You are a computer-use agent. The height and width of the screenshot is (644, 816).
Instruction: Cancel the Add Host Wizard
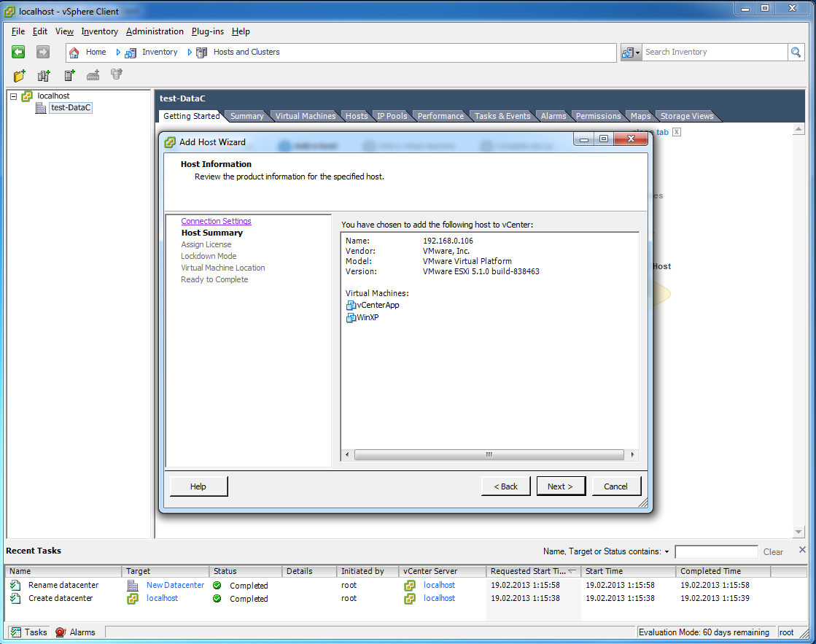pyautogui.click(x=615, y=486)
